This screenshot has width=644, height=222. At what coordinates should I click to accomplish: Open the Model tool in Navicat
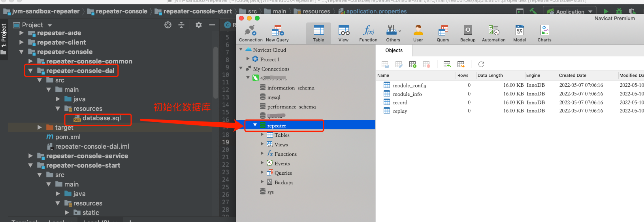(x=520, y=34)
